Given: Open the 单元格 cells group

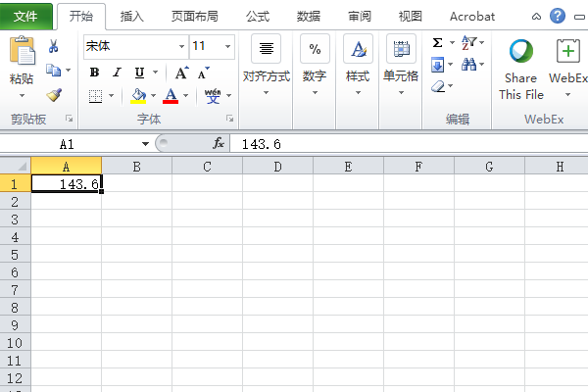Looking at the screenshot, I should click(401, 65).
